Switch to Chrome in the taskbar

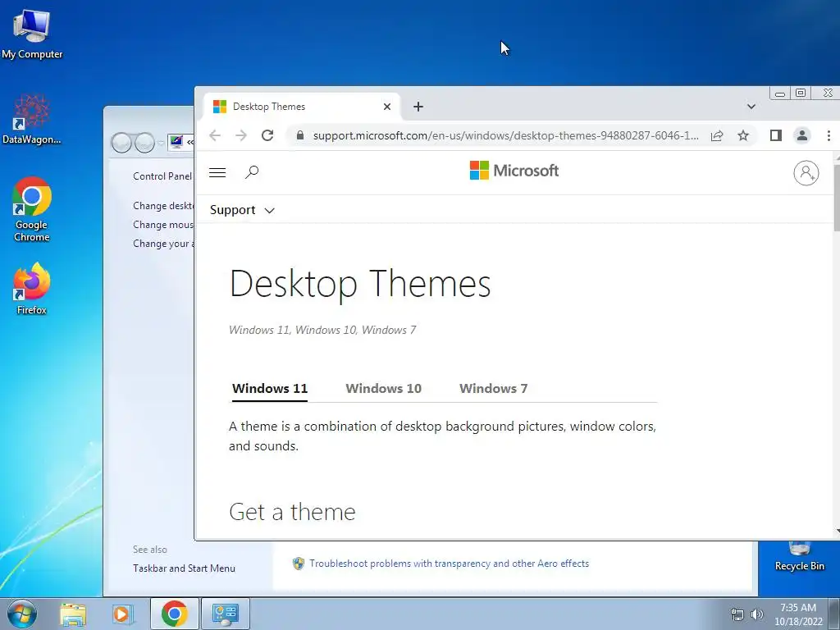tap(175, 614)
